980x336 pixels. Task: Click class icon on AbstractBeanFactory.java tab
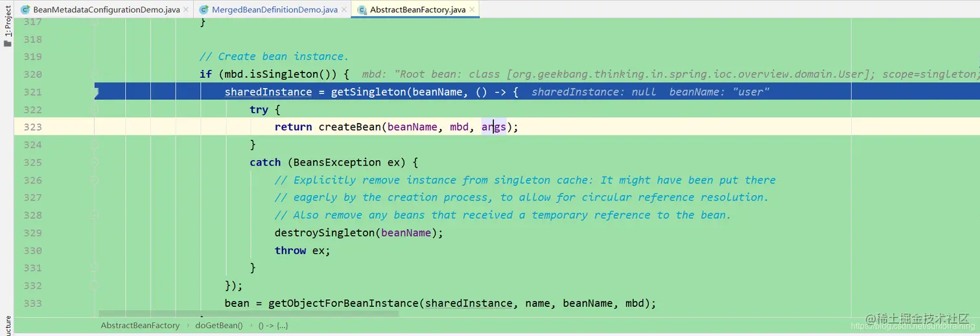362,10
